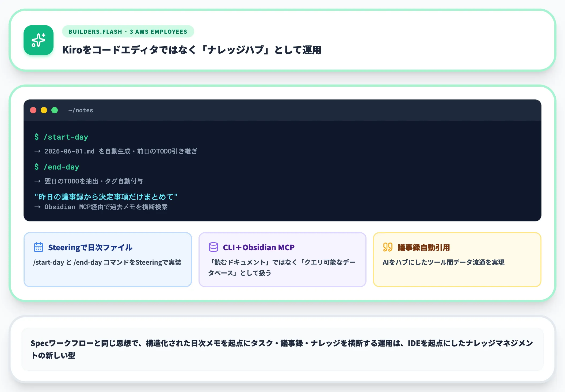Screen dimensions: 565x392
Task: Click the 翌日のTODOを抽出・タグ自動付与 output line
Action: tap(89, 181)
